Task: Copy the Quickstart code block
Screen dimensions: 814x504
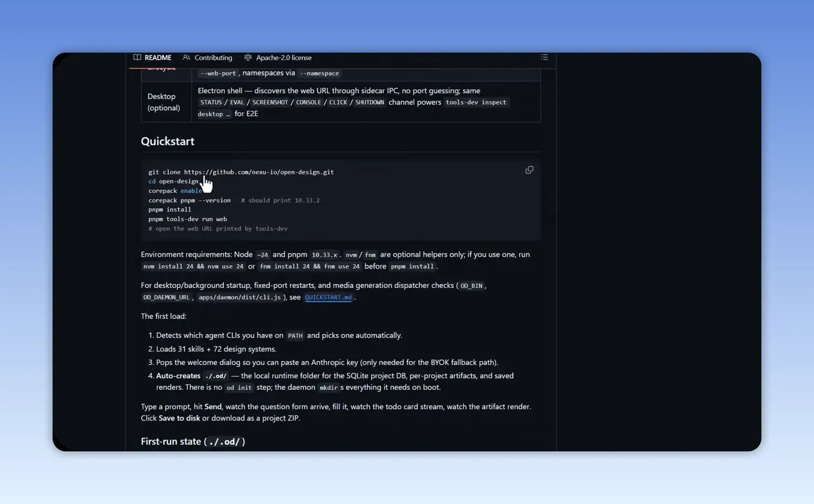Action: 529,170
